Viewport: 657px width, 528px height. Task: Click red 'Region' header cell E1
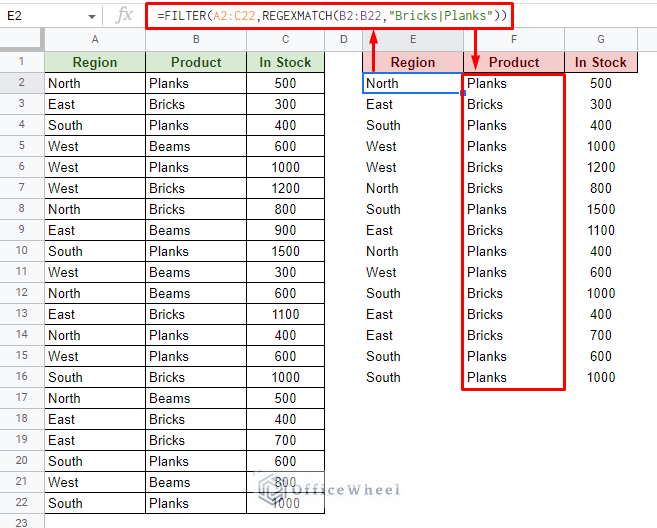pos(413,62)
